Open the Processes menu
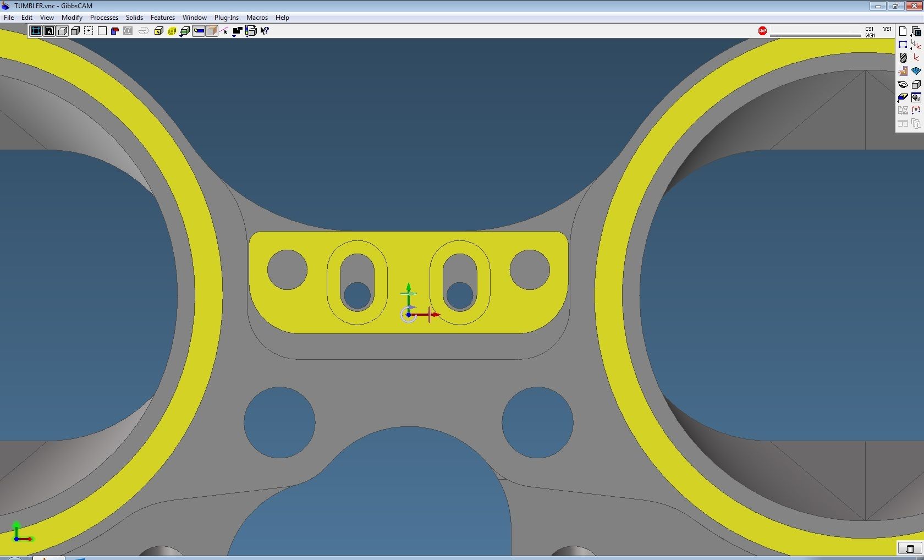 (x=104, y=18)
